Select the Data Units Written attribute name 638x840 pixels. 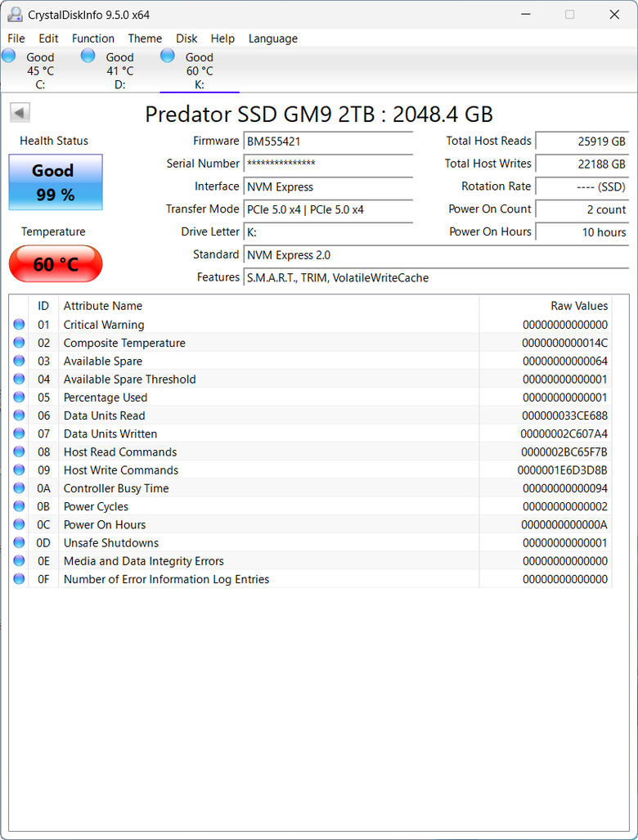coord(110,434)
